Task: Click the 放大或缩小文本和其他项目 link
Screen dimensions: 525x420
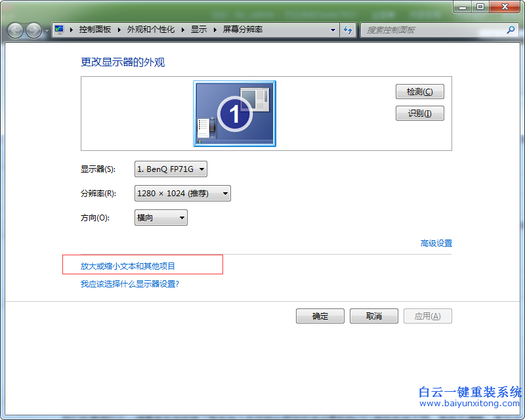Action: 128,265
